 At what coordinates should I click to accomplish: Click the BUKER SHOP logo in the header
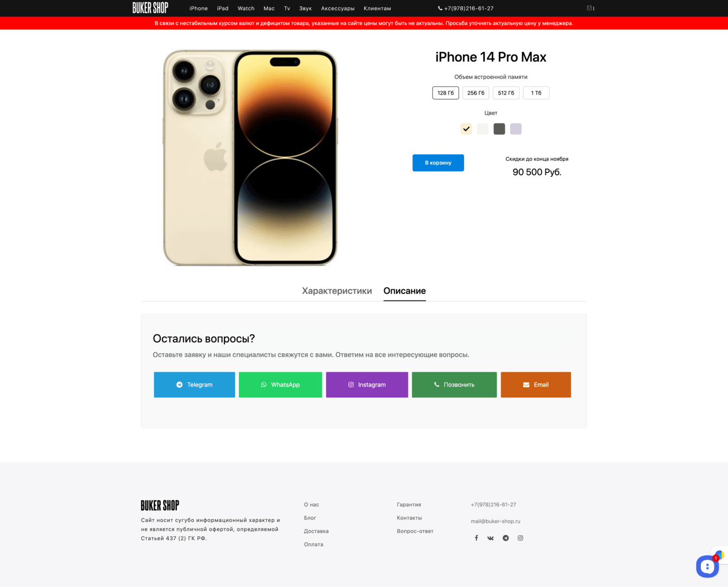(150, 8)
